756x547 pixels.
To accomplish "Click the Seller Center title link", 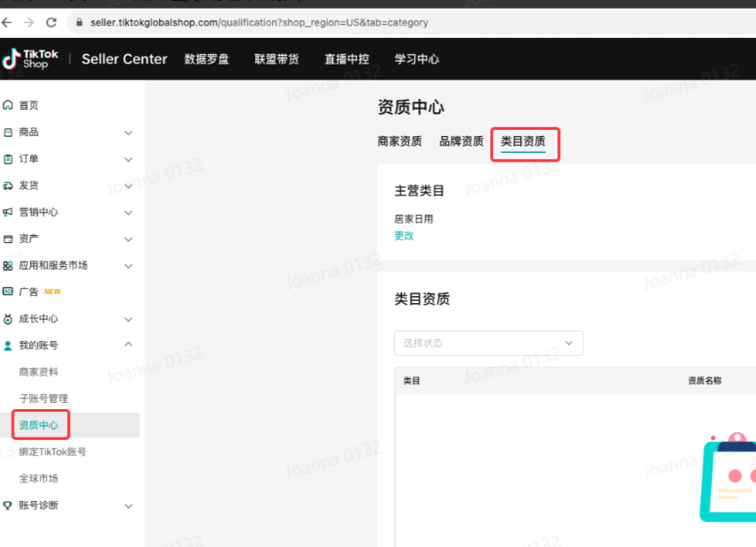I will (x=125, y=59).
